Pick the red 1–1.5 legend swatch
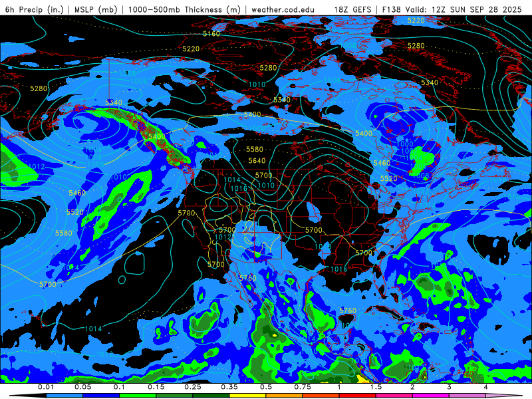This screenshot has width=532, height=399. point(358,396)
